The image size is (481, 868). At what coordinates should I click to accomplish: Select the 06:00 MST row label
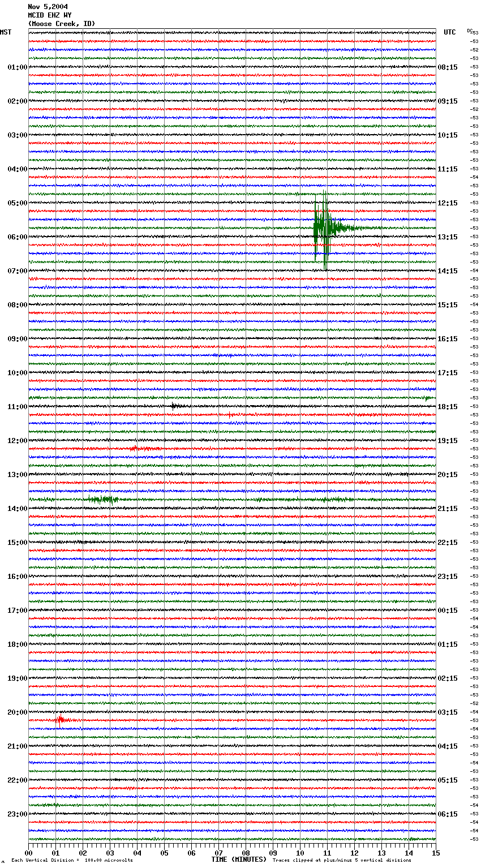[x=18, y=237]
